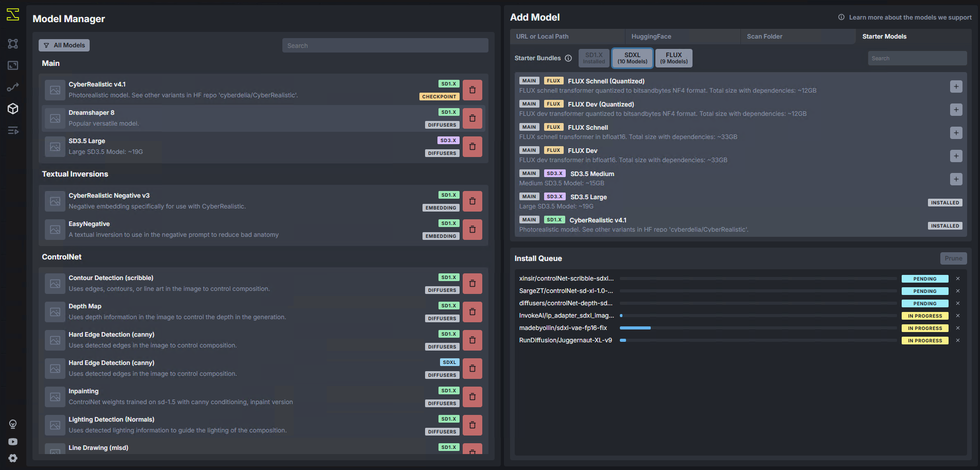Delete the Depth Map ControlNet

click(x=472, y=312)
